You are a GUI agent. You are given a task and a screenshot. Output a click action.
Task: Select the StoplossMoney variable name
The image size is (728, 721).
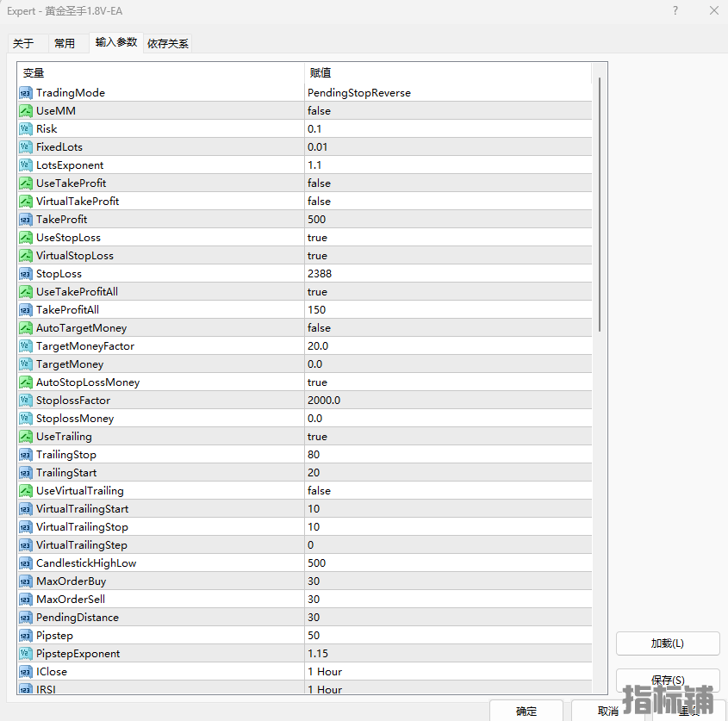click(75, 419)
